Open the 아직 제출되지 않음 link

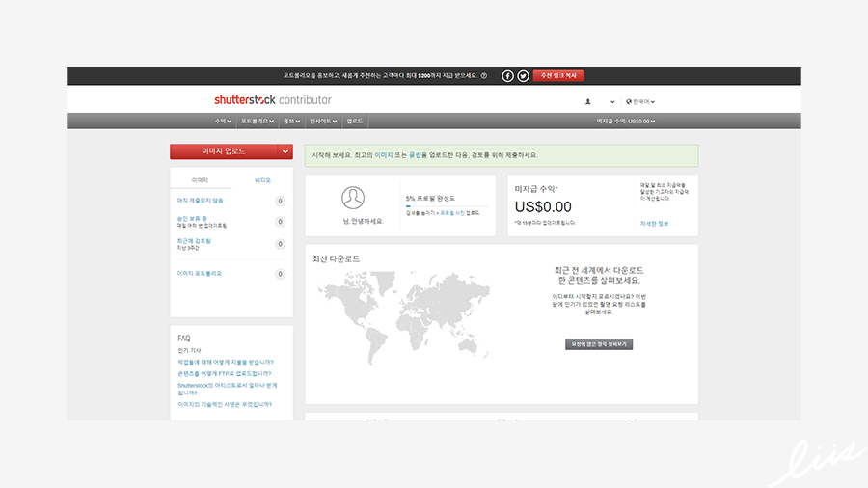tap(200, 201)
